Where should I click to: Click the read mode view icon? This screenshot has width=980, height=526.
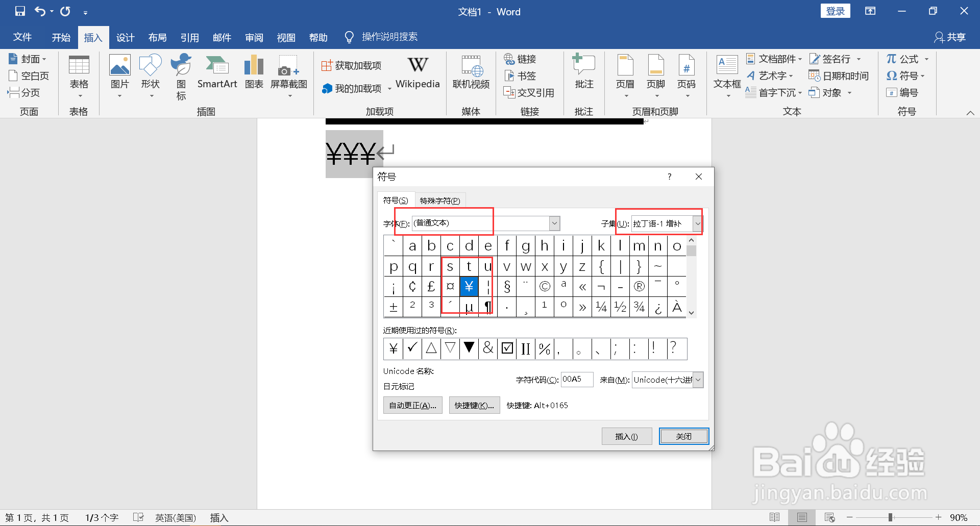(x=774, y=517)
